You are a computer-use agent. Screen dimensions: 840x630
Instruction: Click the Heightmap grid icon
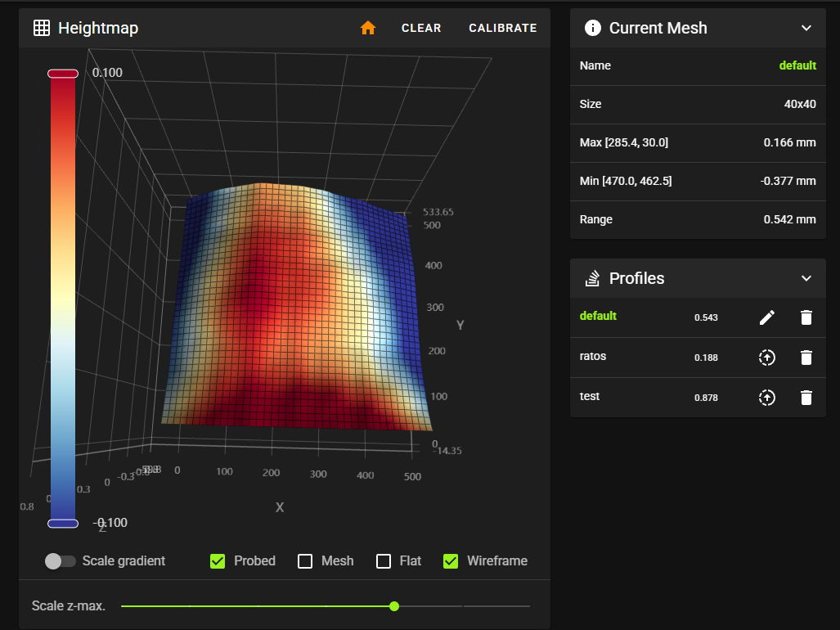pos(42,28)
